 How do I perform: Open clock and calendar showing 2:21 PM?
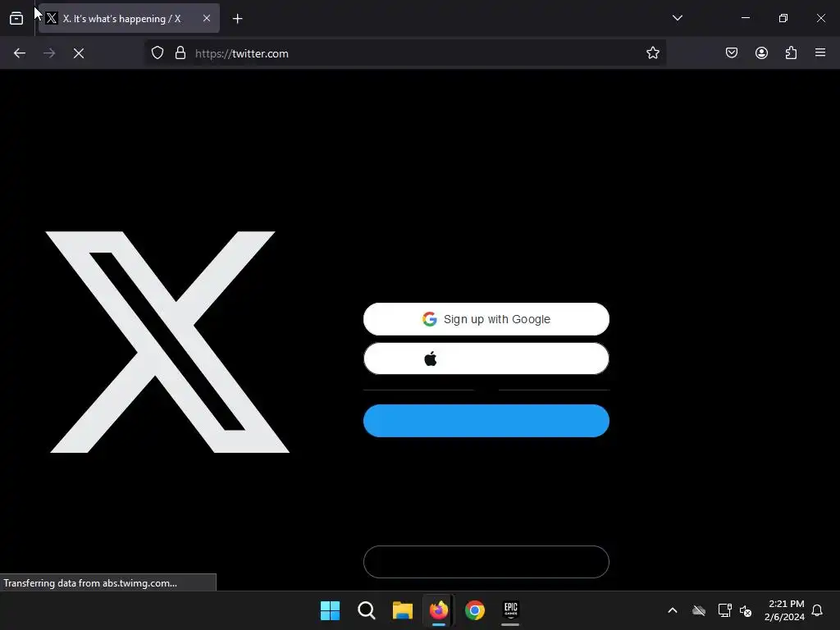pos(784,610)
